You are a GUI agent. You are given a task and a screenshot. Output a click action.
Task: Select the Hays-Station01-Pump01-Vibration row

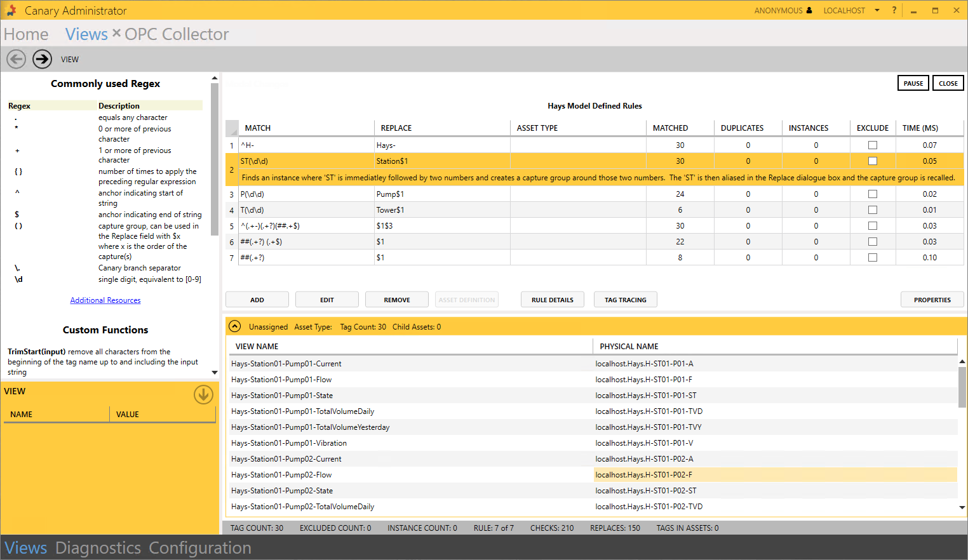click(289, 443)
